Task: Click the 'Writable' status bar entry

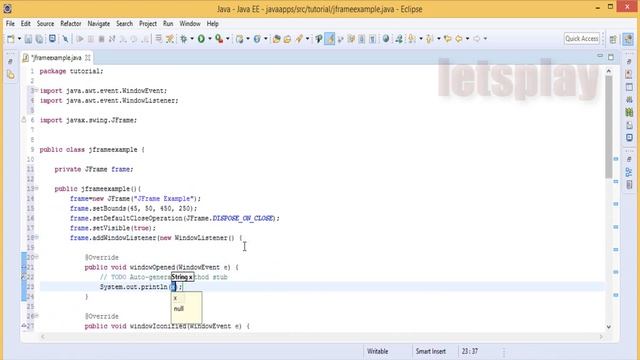Action: coord(378,351)
